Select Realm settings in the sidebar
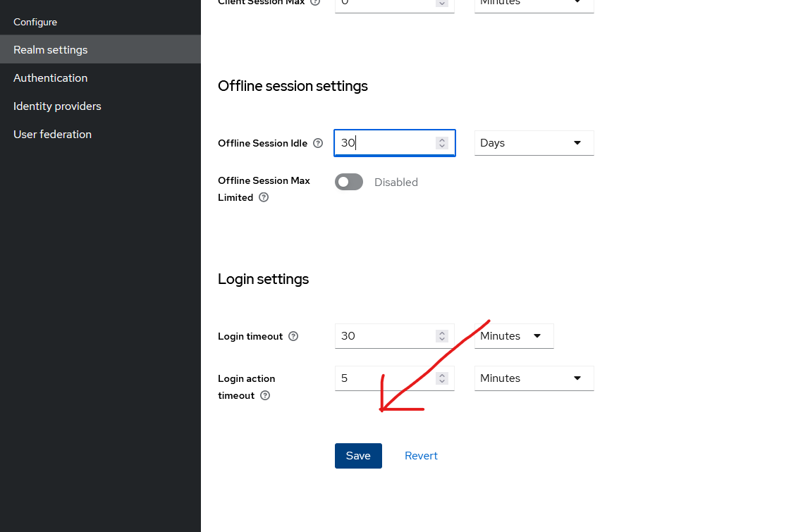Screen dimensions: 803x532 (x=51, y=50)
